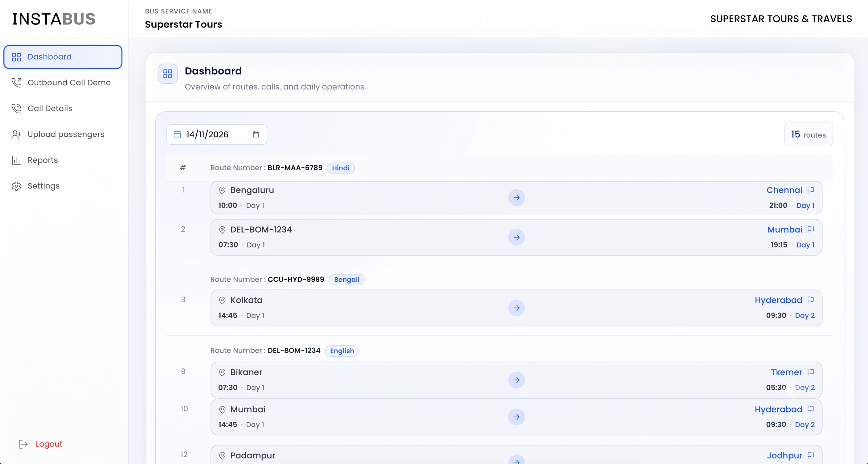Open the date picker calendar icon

[256, 134]
